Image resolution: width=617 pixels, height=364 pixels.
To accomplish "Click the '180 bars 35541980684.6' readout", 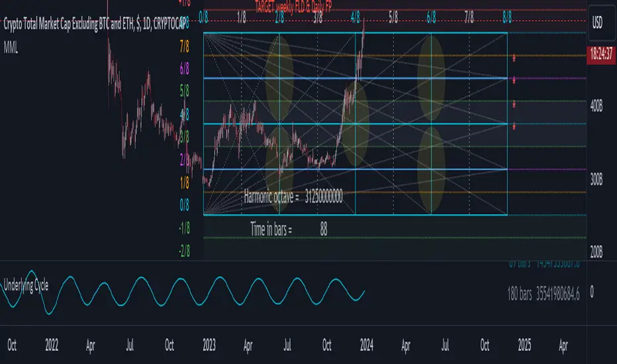I will (543, 294).
